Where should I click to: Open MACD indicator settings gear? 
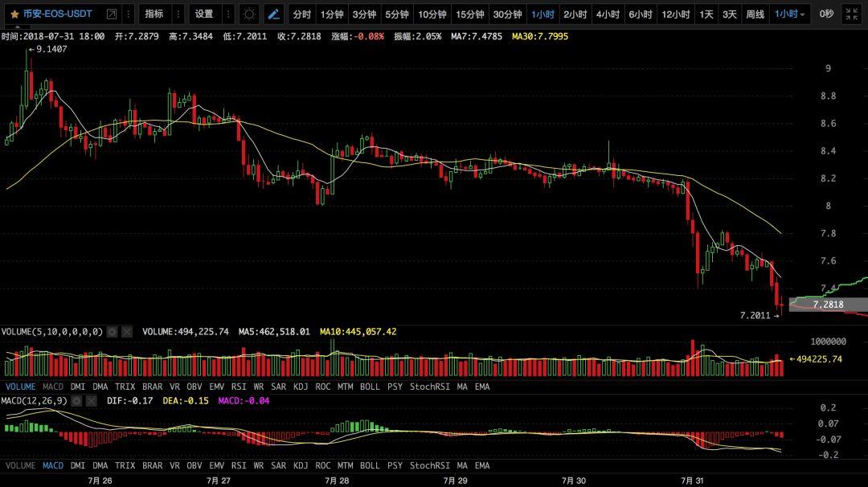(x=76, y=401)
